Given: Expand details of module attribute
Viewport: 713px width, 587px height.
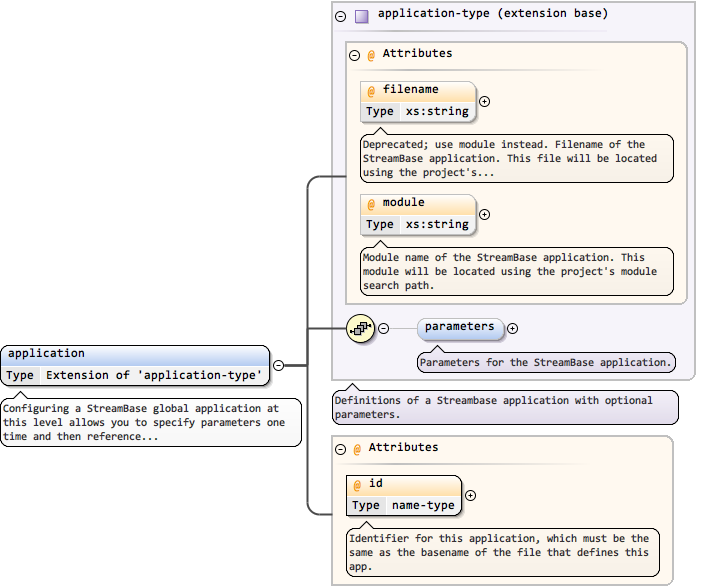Looking at the screenshot, I should click(485, 214).
